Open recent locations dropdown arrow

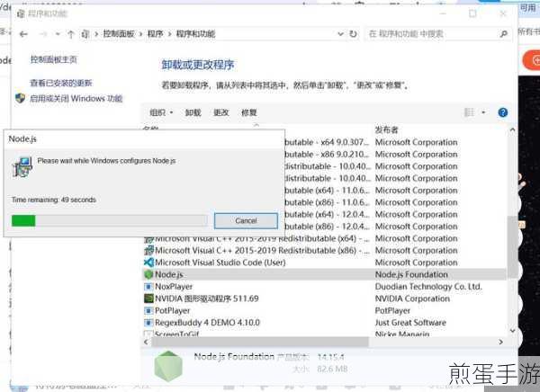click(x=58, y=34)
